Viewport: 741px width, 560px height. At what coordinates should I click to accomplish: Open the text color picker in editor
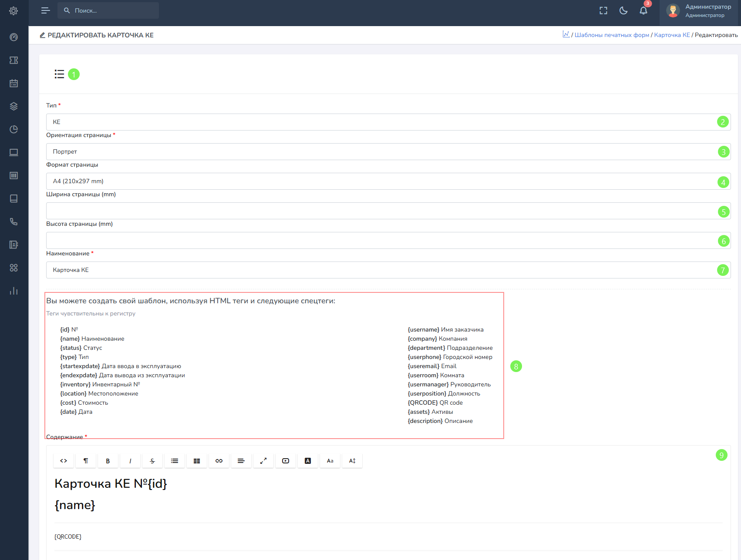[308, 461]
